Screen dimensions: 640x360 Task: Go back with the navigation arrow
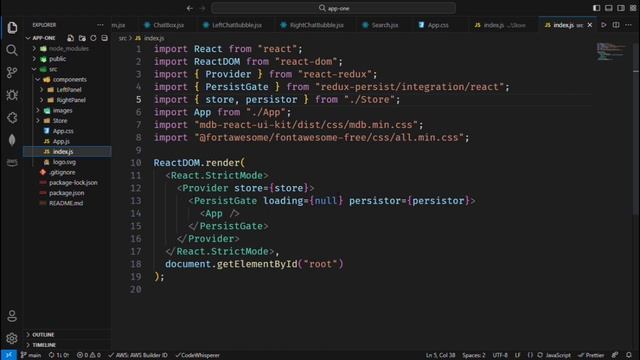pyautogui.click(x=190, y=8)
